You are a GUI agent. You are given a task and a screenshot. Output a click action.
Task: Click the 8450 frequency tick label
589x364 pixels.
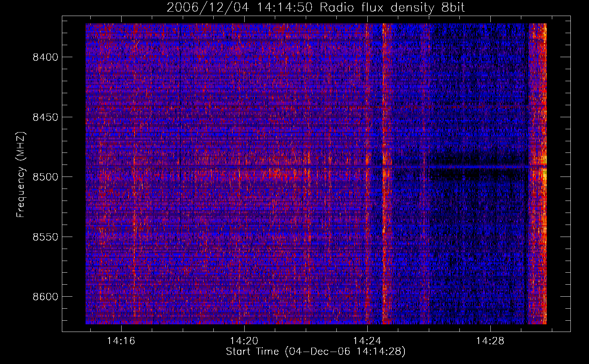[x=46, y=117]
